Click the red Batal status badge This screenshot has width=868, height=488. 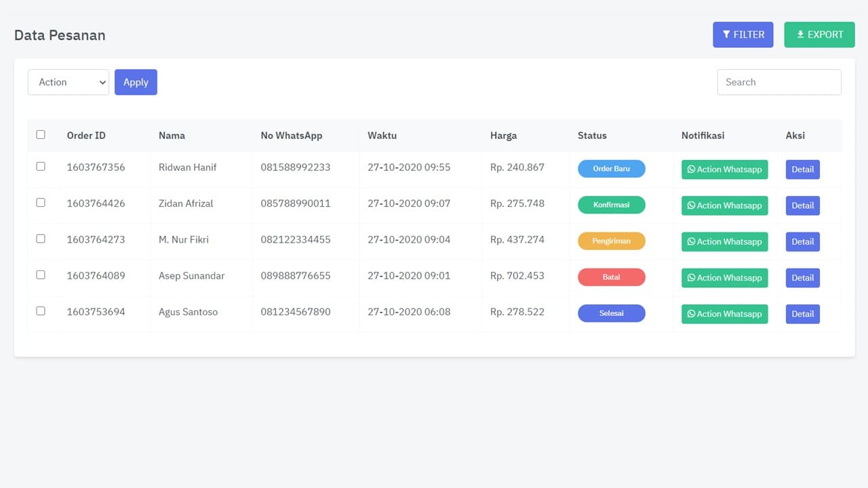click(x=611, y=277)
